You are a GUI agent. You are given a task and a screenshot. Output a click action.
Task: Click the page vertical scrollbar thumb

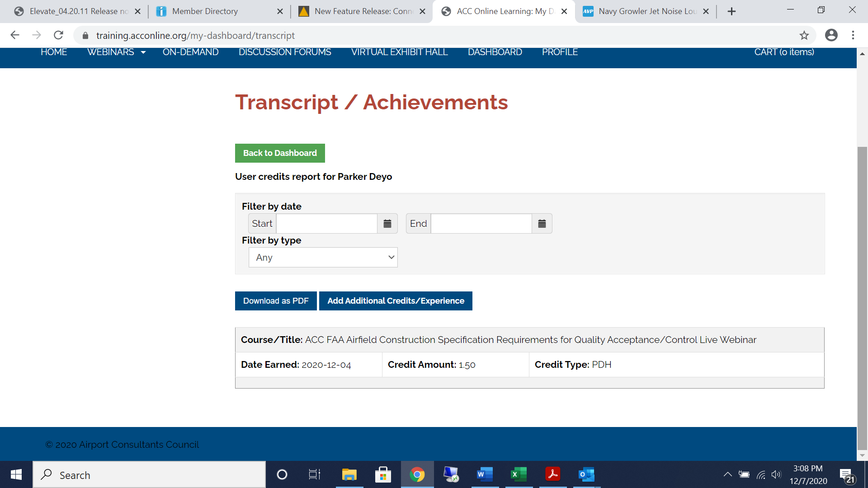862,298
